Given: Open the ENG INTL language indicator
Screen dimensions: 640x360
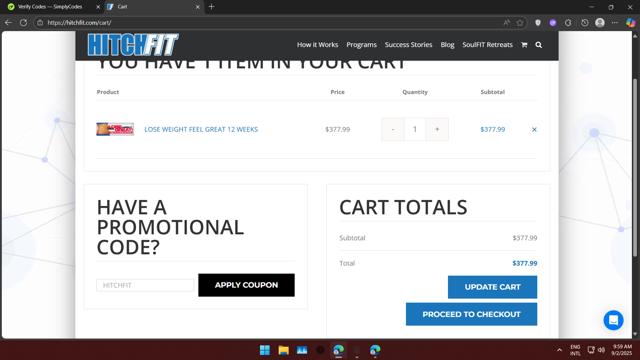Looking at the screenshot, I should pos(575,350).
